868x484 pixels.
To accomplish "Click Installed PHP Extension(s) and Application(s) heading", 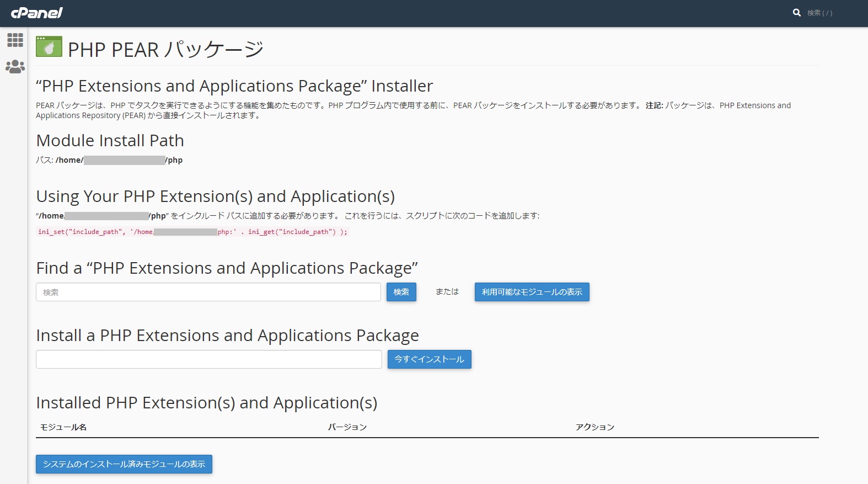I will 207,403.
